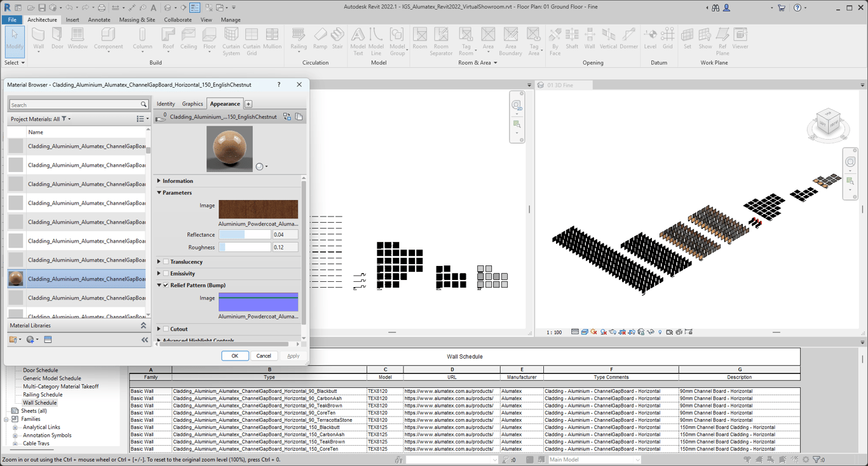The image size is (868, 466).
Task: Switch to the Graphics tab in Material Browser
Action: click(x=192, y=103)
